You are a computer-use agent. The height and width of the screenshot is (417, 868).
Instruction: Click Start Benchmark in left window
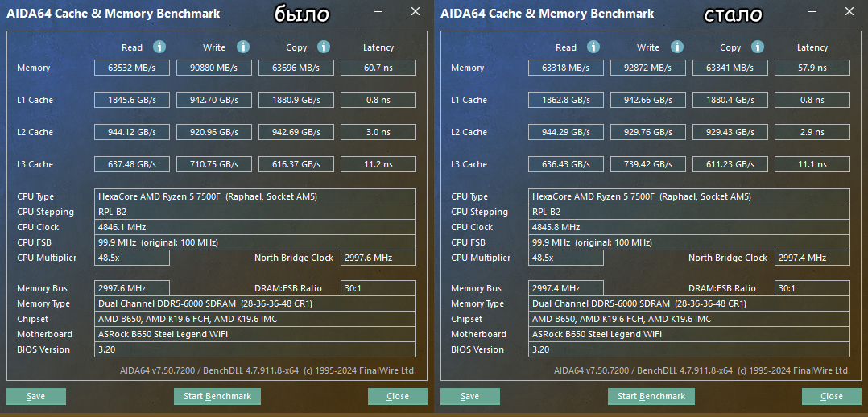pos(217,396)
